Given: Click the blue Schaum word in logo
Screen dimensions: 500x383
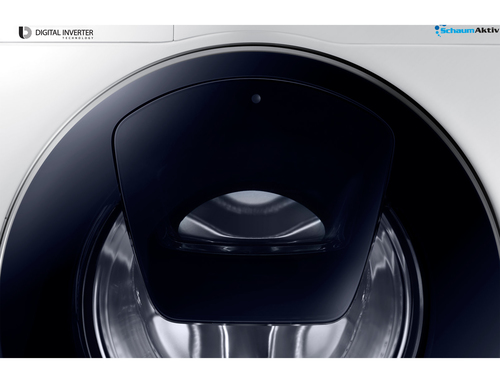Looking at the screenshot, I should (457, 30).
